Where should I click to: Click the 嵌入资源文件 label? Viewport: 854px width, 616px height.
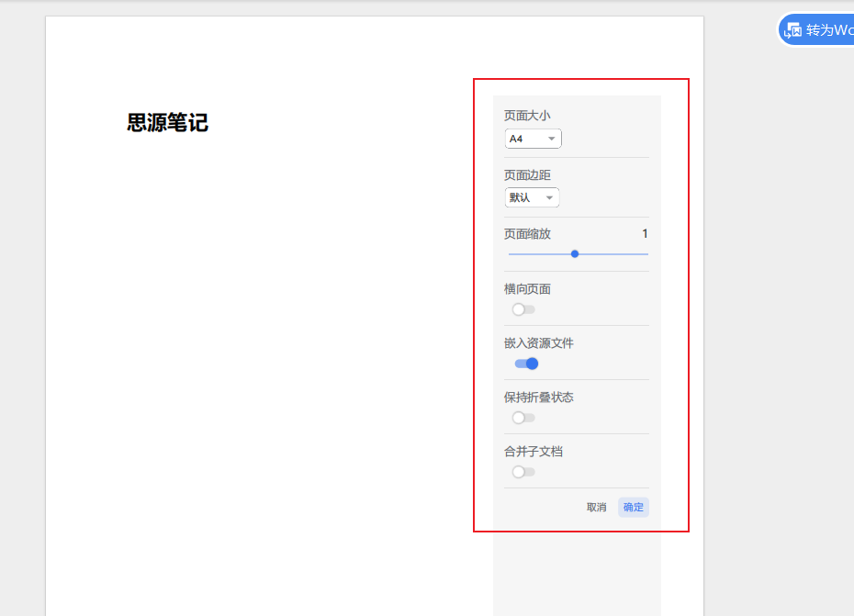pos(539,343)
